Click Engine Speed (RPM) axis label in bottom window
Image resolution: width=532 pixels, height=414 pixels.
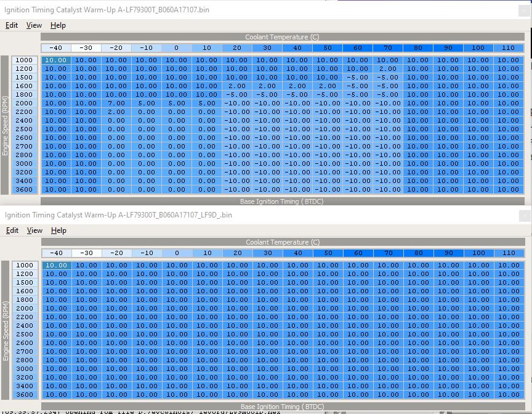point(6,331)
